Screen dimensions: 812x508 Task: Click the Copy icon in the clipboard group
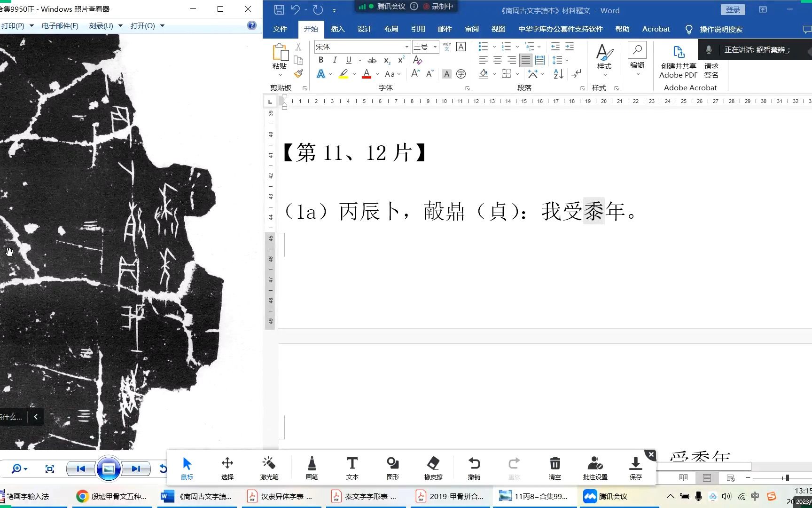pos(298,60)
